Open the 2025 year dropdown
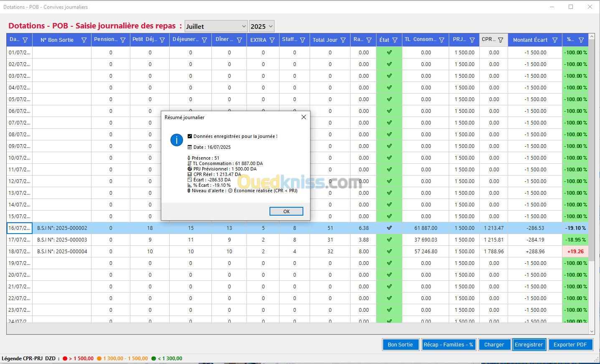Screen dimensions: 600x364 coord(262,26)
